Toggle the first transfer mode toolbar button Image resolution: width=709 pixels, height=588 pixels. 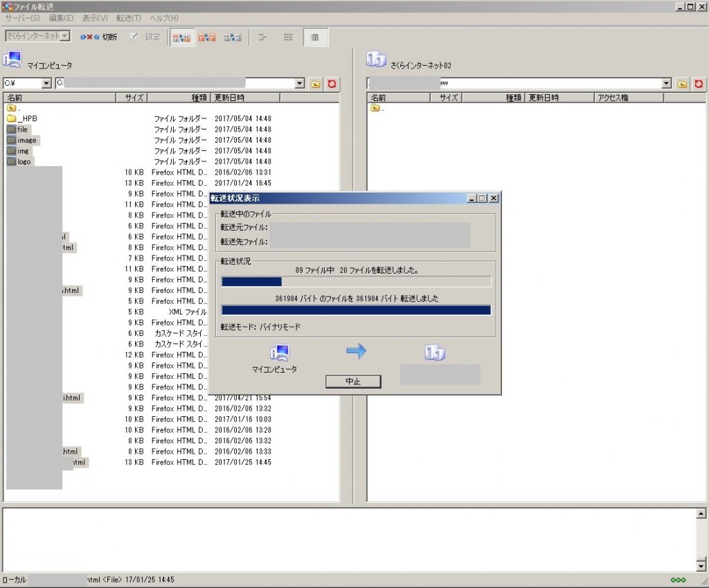tap(181, 37)
